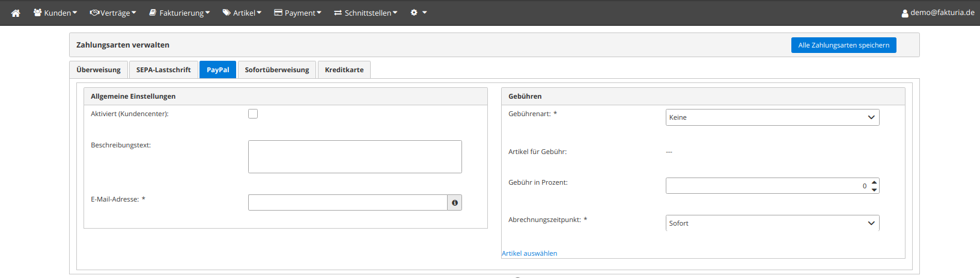The image size is (980, 278).
Task: Click the user account icon for demo@fakturia.de
Action: [x=905, y=13]
